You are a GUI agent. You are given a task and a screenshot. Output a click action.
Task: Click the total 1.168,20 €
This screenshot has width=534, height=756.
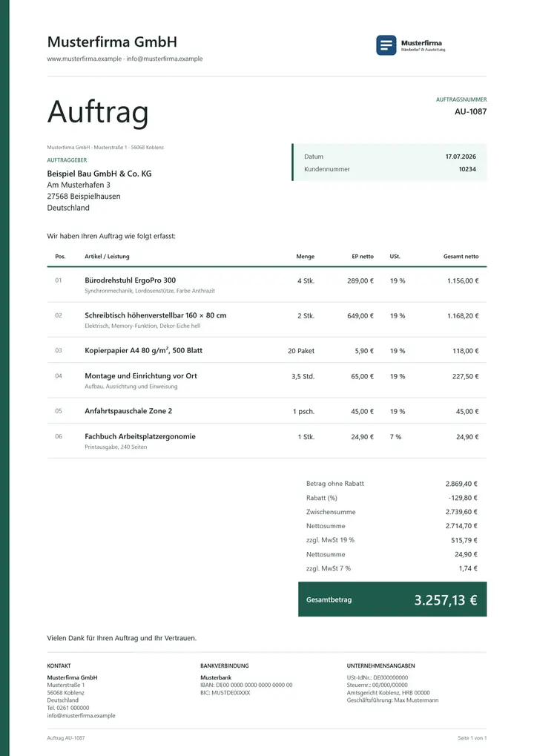click(463, 316)
